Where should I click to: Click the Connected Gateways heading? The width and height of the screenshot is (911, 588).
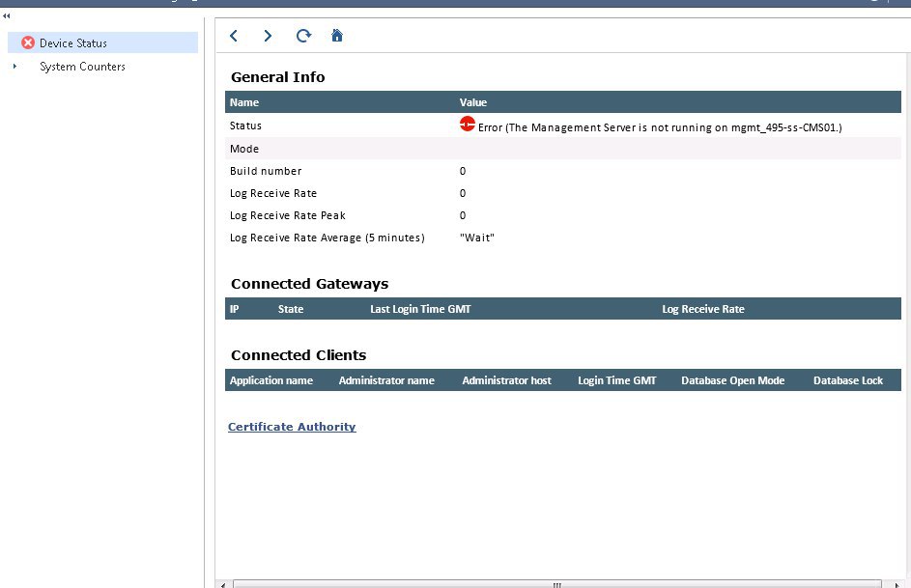pyautogui.click(x=310, y=284)
